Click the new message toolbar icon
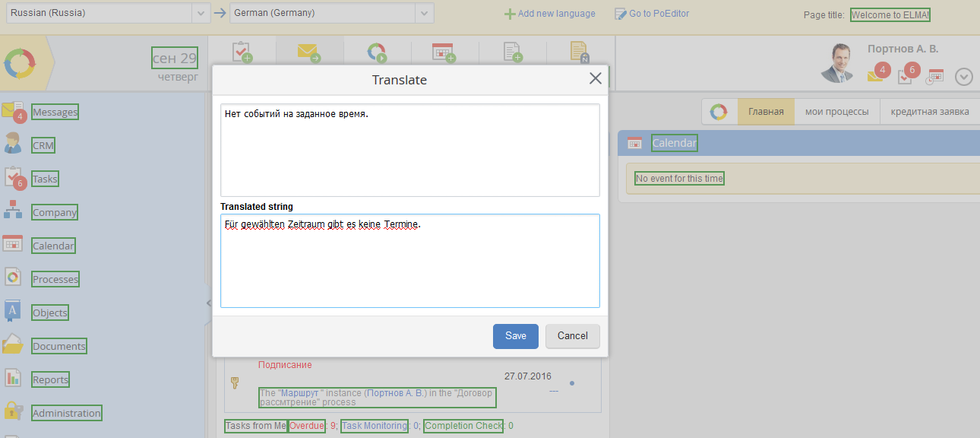The image size is (980, 438). pos(308,53)
